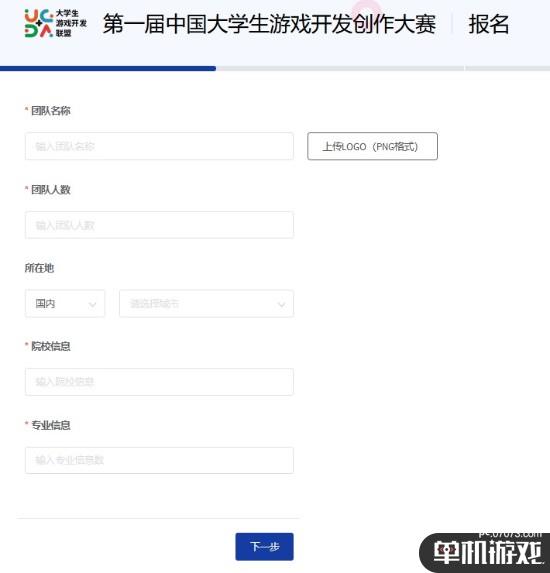This screenshot has height=573, width=550.
Task: Click the chevron arrow beside 国内
Action: coord(92,304)
